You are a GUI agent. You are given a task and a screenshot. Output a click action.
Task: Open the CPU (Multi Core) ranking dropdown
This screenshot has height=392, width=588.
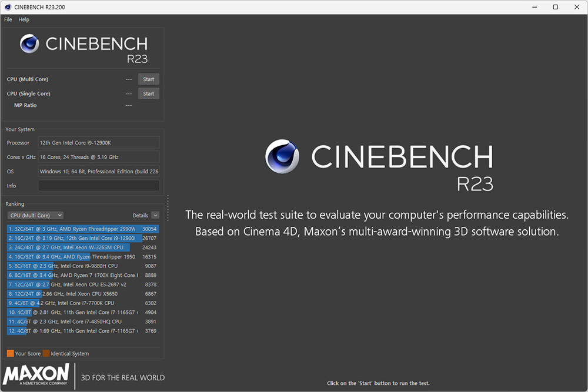click(x=35, y=215)
